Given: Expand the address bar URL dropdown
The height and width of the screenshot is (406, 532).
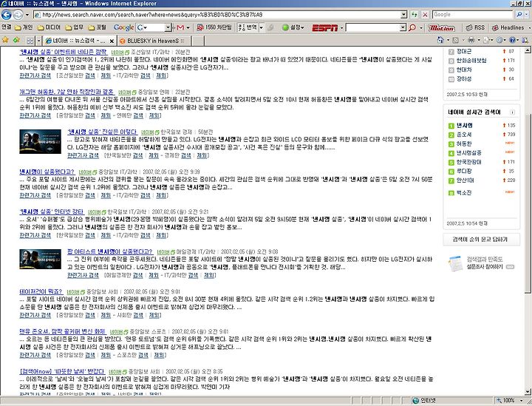Looking at the screenshot, I should tap(403, 15).
